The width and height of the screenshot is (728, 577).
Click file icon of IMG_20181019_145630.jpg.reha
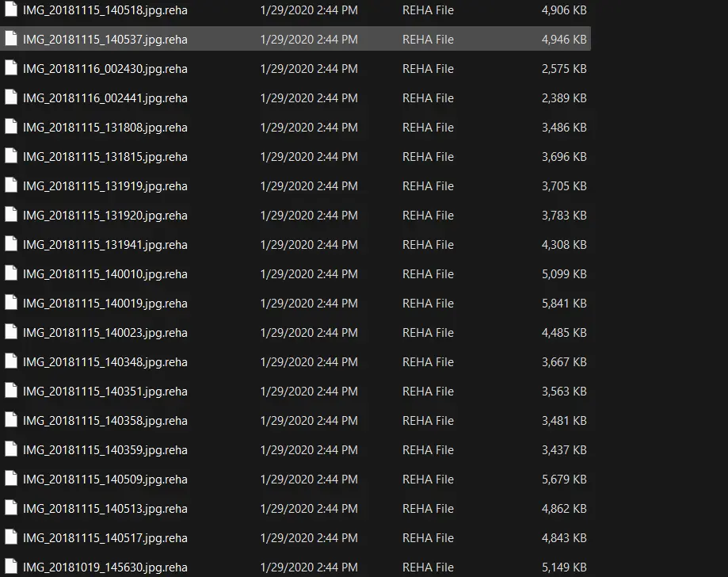pyautogui.click(x=11, y=566)
